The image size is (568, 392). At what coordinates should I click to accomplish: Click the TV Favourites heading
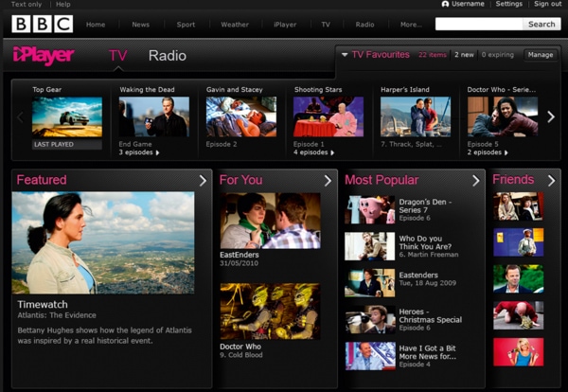pyautogui.click(x=381, y=55)
